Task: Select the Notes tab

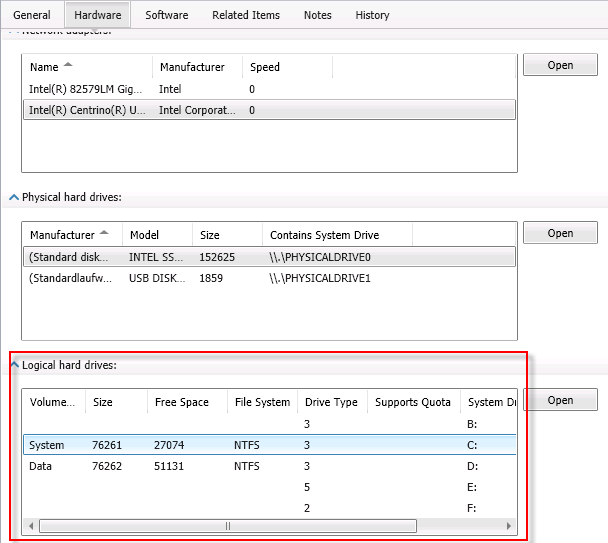Action: pos(317,15)
